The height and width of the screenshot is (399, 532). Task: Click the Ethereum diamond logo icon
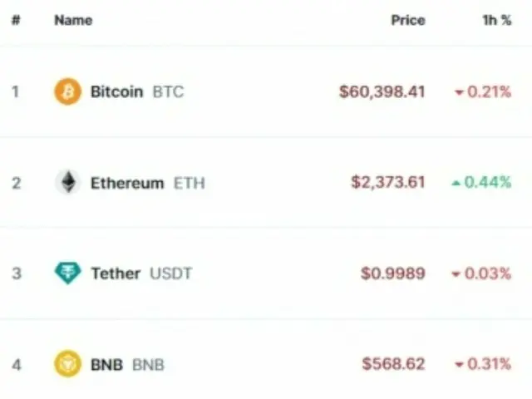pyautogui.click(x=68, y=182)
